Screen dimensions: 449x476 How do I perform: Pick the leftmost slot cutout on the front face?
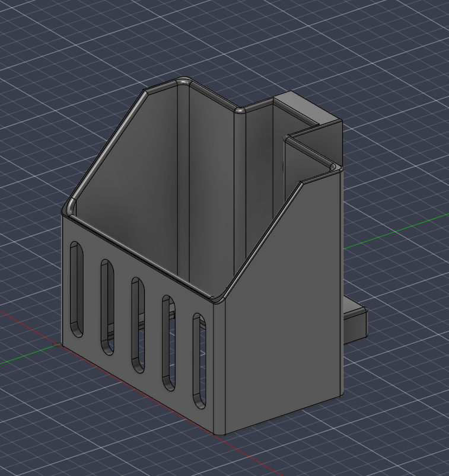(x=77, y=289)
